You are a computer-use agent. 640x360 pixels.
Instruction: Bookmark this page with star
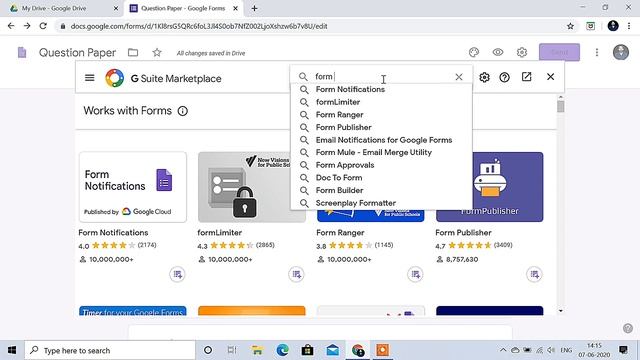pyautogui.click(x=570, y=26)
